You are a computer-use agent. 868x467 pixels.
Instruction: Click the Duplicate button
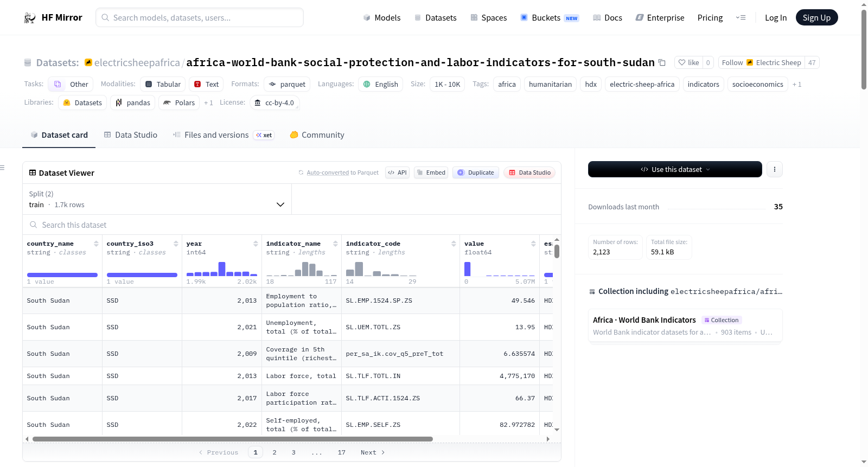coord(476,172)
